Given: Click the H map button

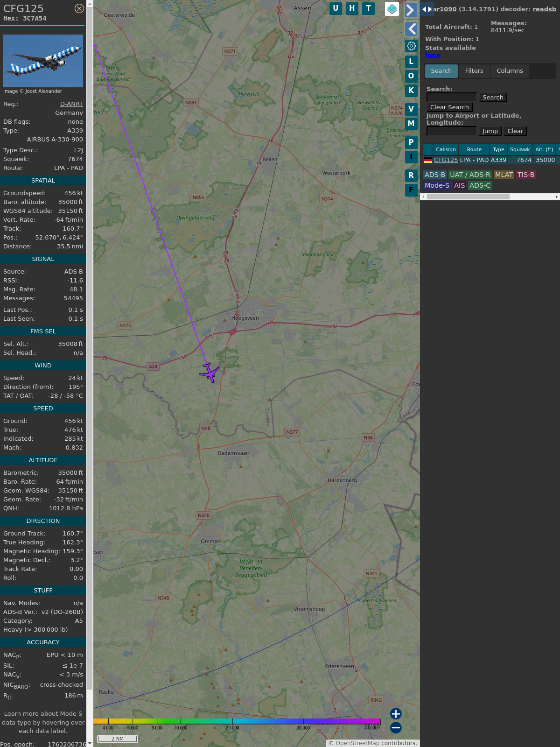Looking at the screenshot, I should coord(352,8).
